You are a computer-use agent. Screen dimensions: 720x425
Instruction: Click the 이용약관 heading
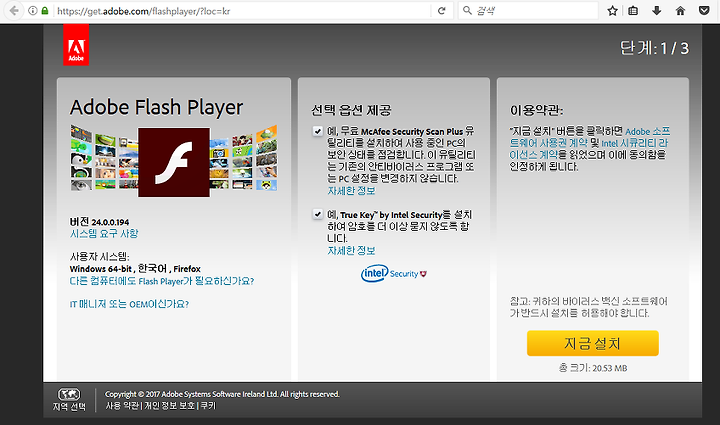click(536, 110)
